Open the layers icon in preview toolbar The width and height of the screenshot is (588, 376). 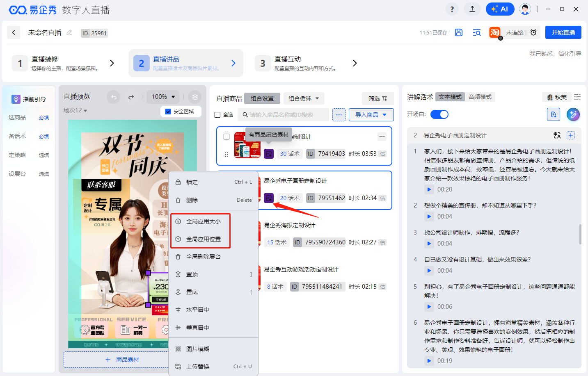click(195, 97)
